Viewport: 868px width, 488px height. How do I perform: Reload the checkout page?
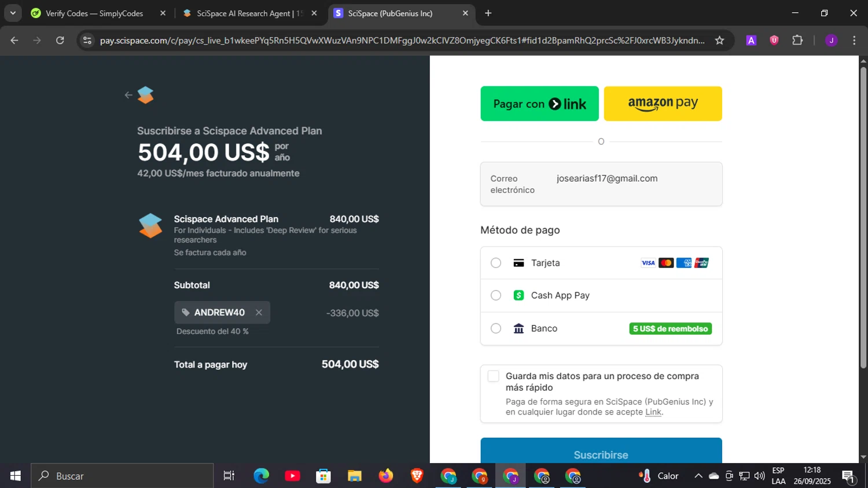[60, 40]
